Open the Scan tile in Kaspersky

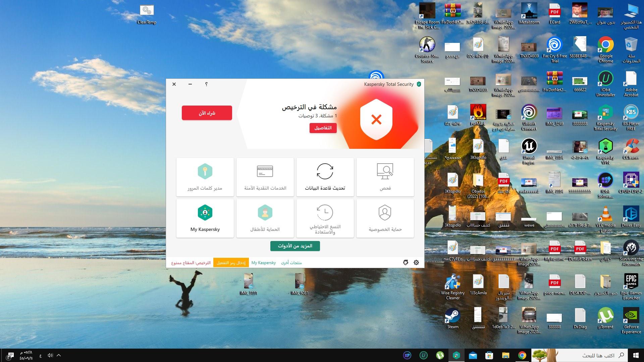(385, 177)
